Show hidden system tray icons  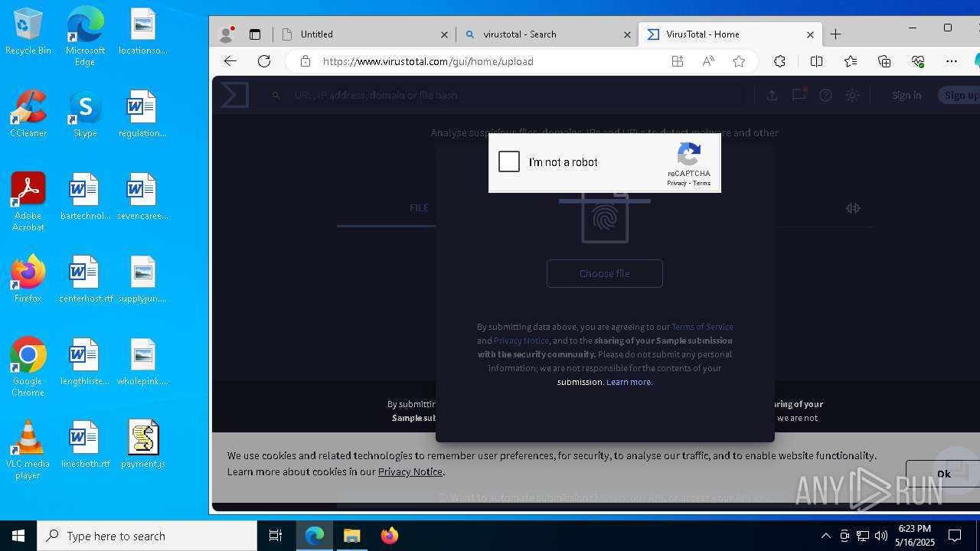(825, 536)
